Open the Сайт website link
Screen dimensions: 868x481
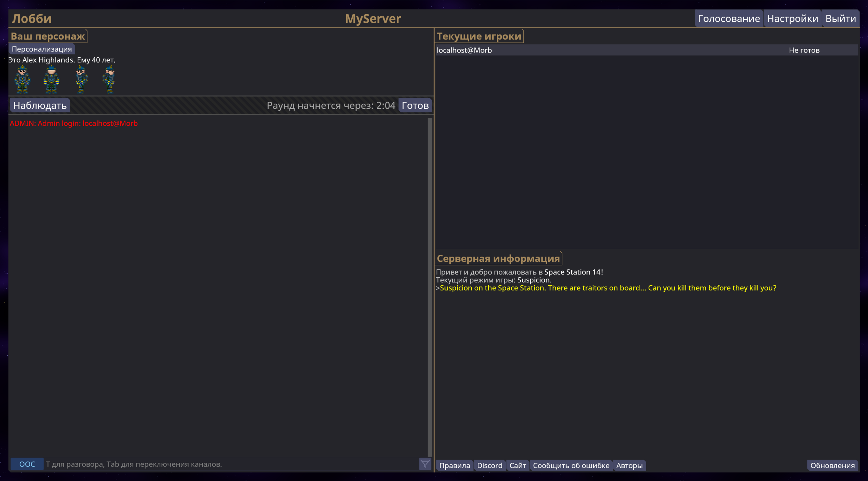[x=517, y=465]
